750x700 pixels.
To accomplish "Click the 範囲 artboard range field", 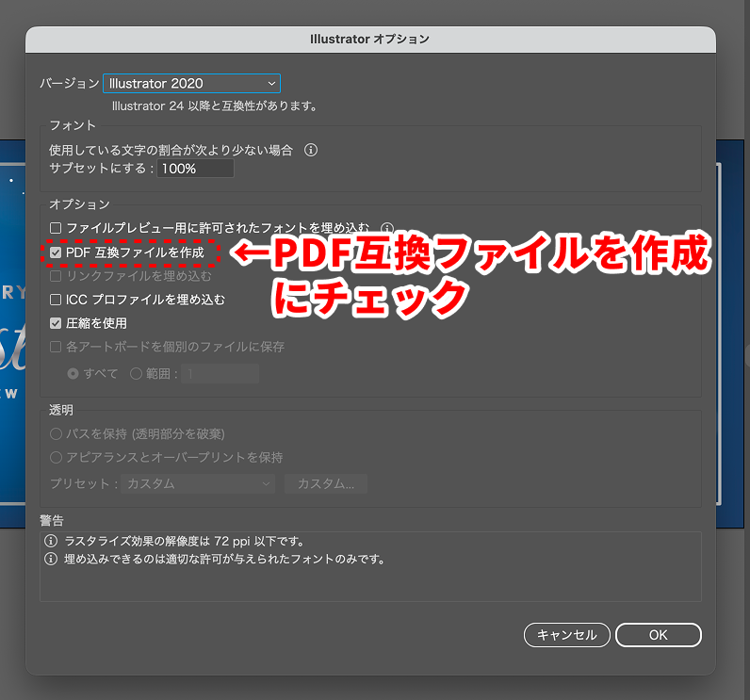I will pos(220,373).
